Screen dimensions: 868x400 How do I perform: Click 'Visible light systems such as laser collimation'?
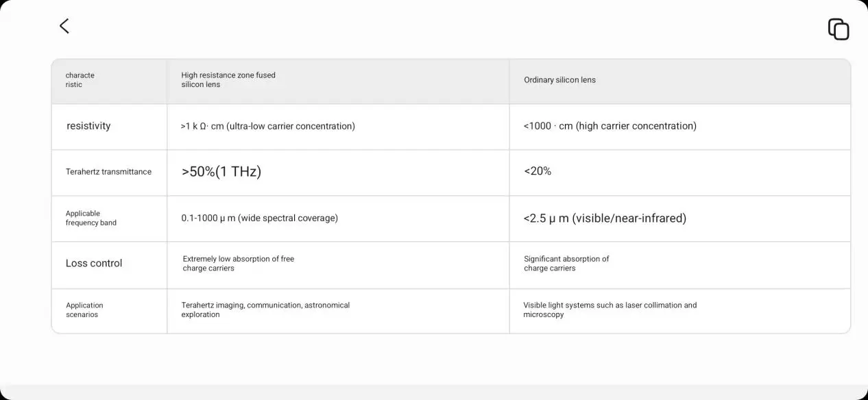[x=610, y=310]
